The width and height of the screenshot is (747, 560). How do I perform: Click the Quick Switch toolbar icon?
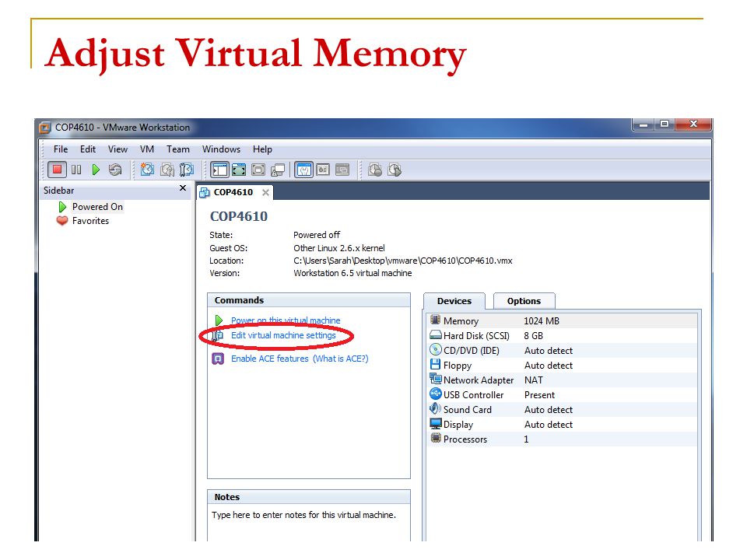(239, 170)
